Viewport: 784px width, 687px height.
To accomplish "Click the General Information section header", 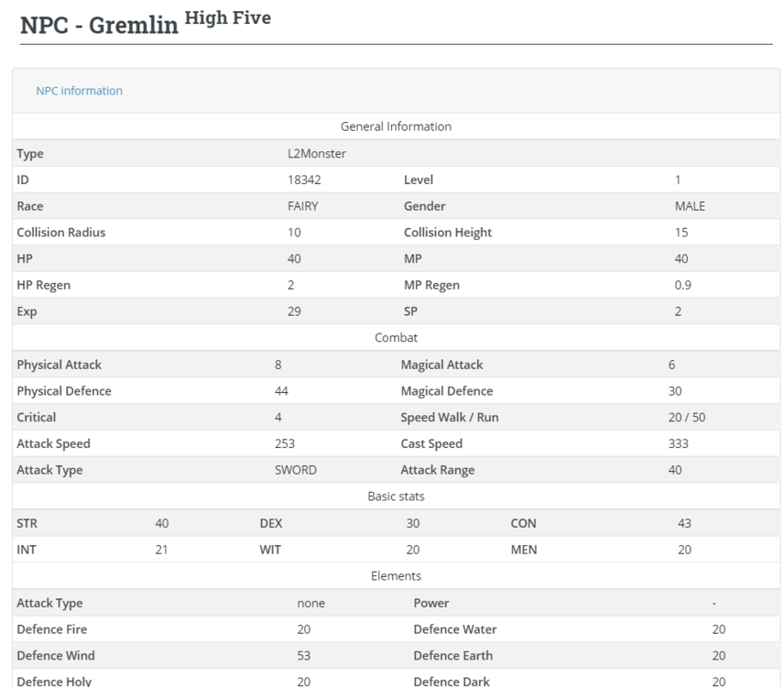I will click(x=396, y=126).
